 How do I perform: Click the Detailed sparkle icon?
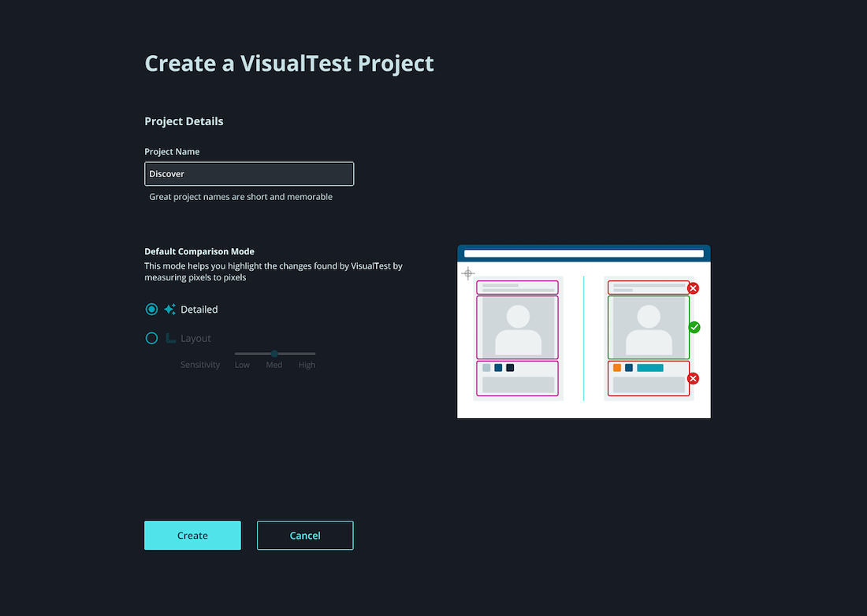169,310
